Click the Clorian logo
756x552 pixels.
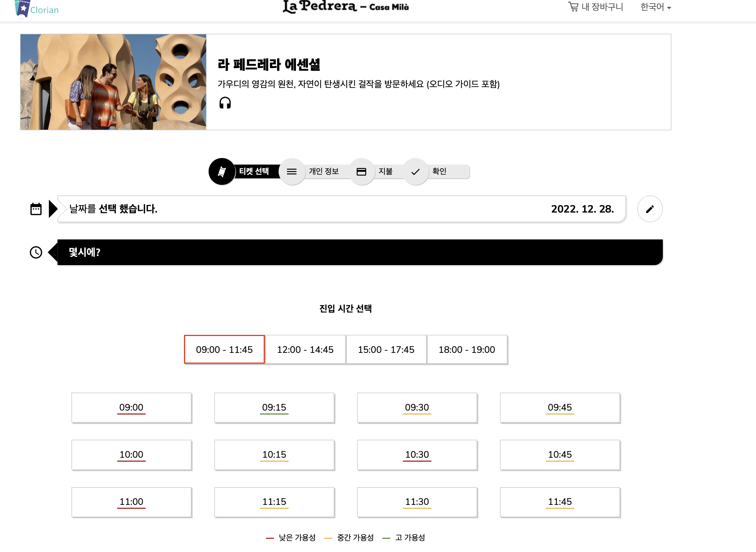pos(37,9)
